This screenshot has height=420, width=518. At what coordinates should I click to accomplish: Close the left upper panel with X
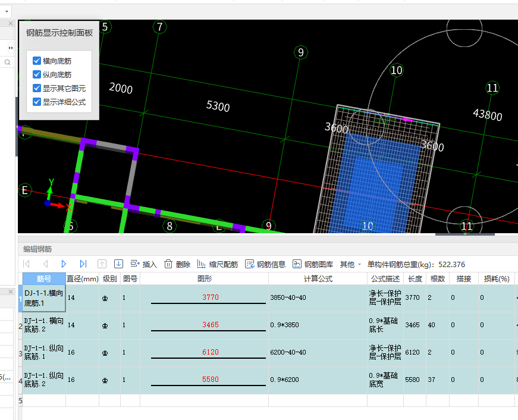(x=11, y=23)
